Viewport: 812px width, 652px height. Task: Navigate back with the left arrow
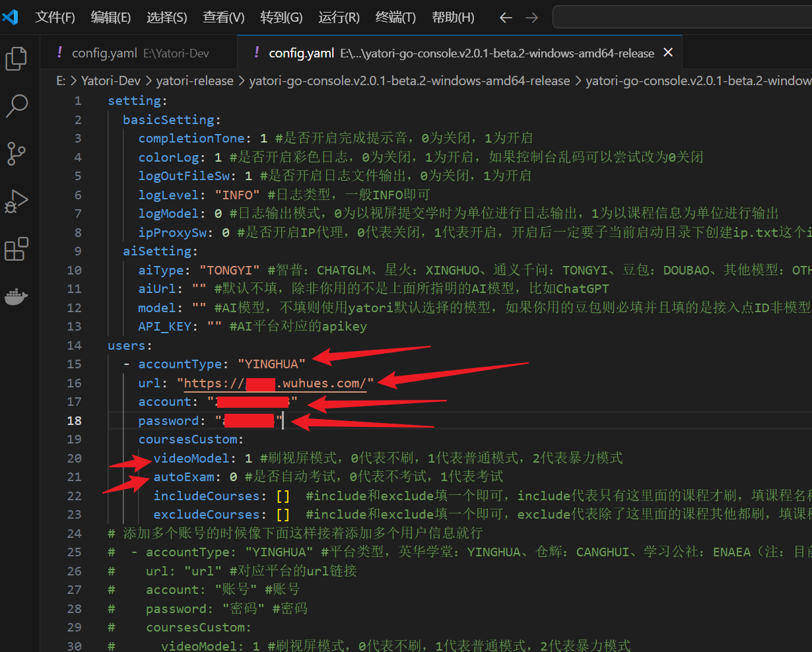coord(506,18)
